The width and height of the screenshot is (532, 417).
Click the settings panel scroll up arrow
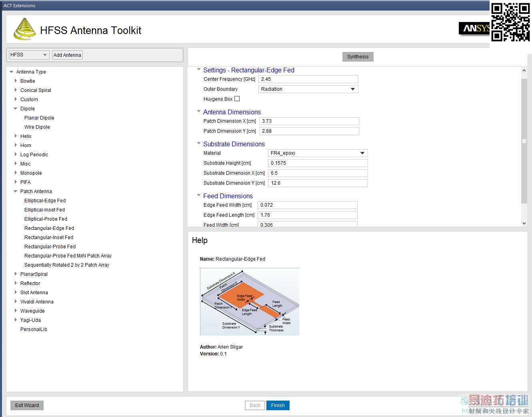click(524, 71)
